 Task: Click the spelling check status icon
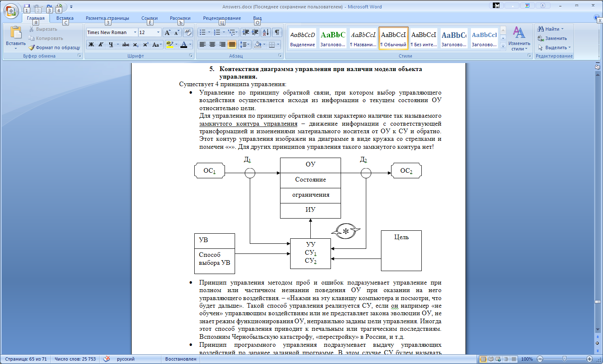pyautogui.click(x=107, y=359)
